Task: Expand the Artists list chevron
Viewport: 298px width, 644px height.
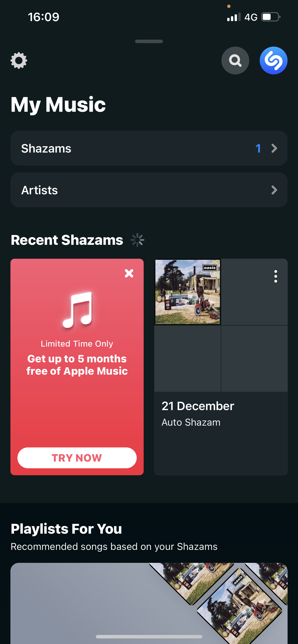Action: tap(274, 190)
